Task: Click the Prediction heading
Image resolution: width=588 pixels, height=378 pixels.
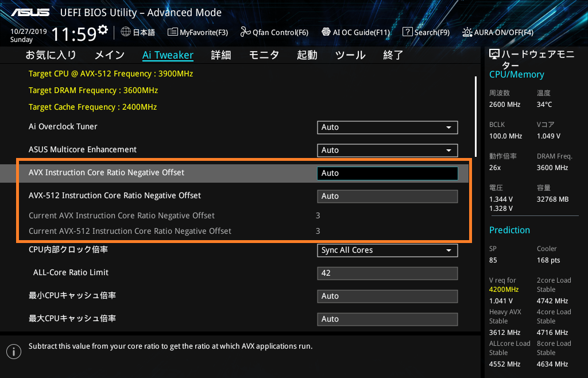Action: click(x=510, y=230)
